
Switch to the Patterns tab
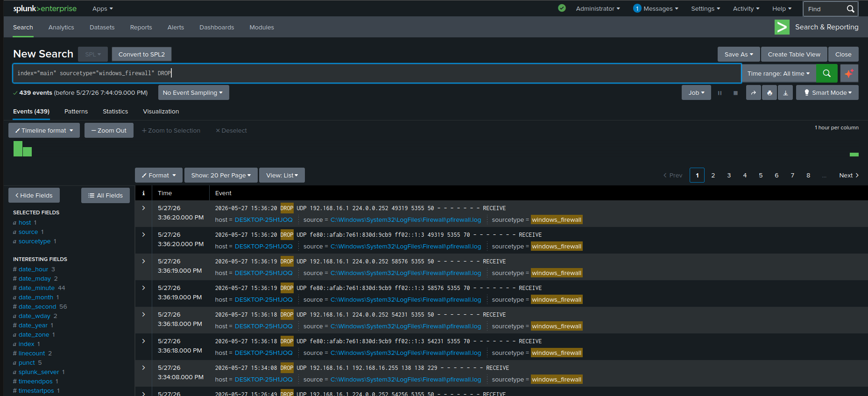pyautogui.click(x=76, y=111)
